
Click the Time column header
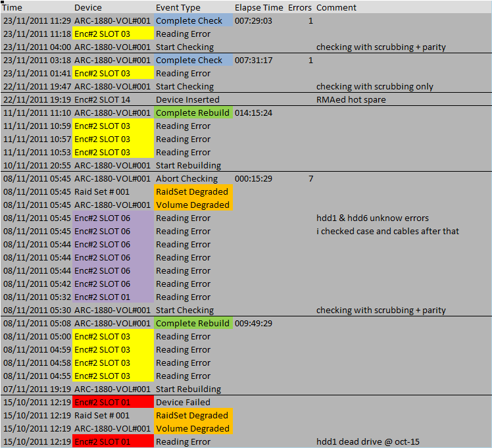click(x=12, y=7)
